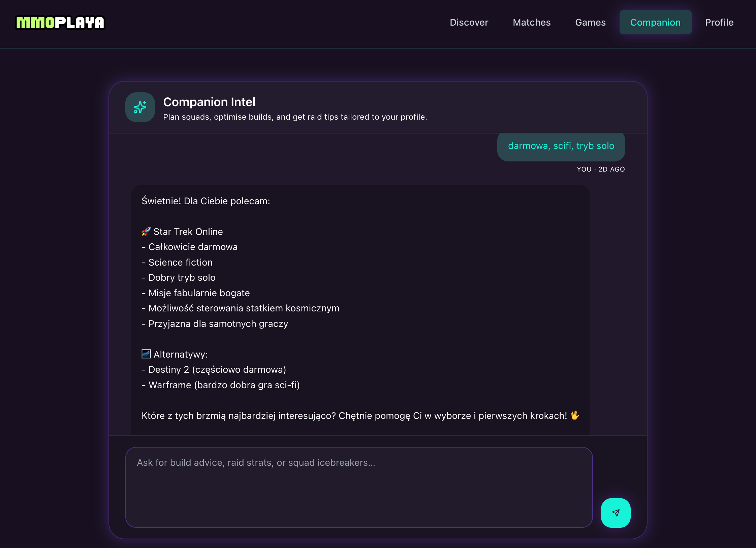This screenshot has height=548, width=756.
Task: Click the MMOPLAYA logo
Action: pos(60,23)
